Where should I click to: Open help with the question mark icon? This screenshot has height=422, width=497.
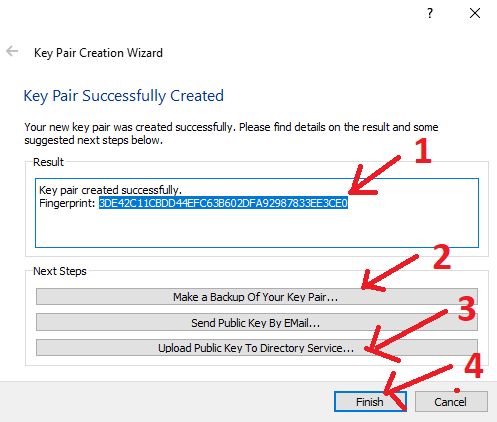coord(430,13)
